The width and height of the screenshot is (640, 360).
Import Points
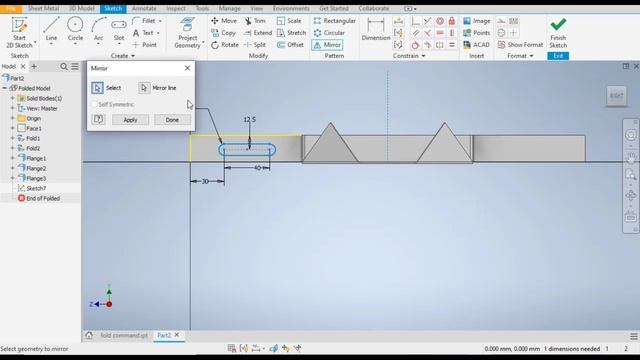476,33
